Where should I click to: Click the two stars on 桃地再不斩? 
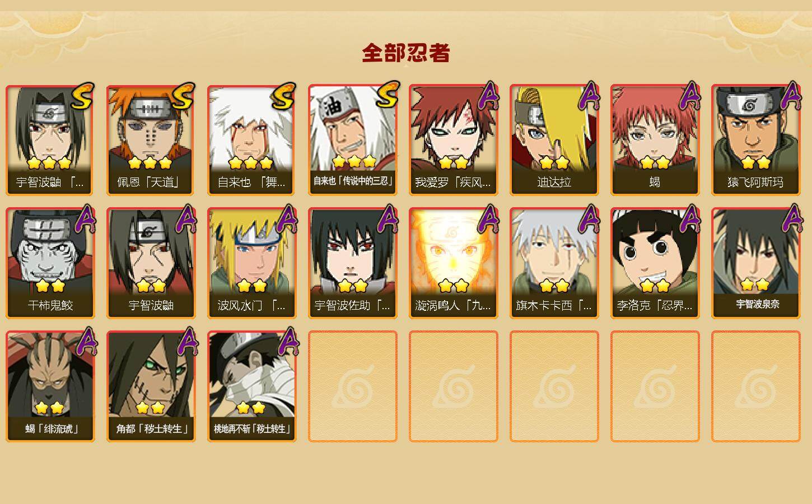tap(251, 408)
